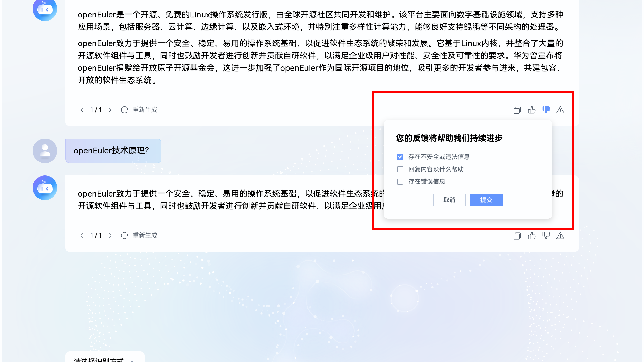Report second reply with warning triangle

[560, 236]
